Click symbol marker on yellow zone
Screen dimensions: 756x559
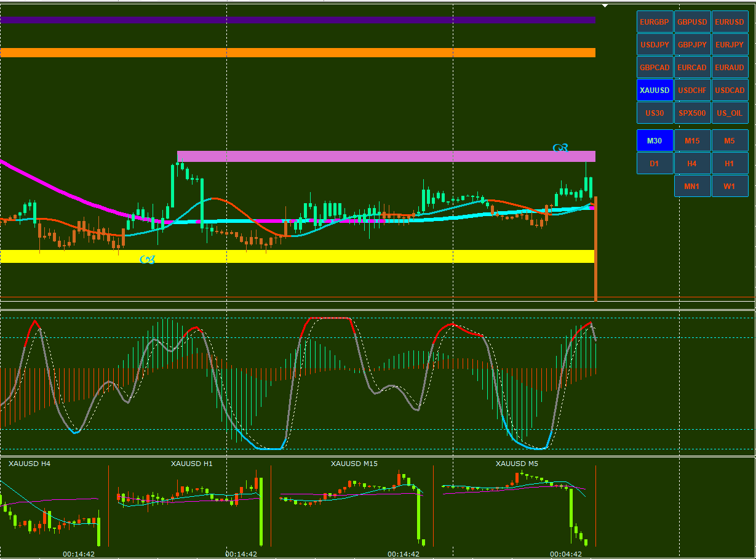point(147,259)
